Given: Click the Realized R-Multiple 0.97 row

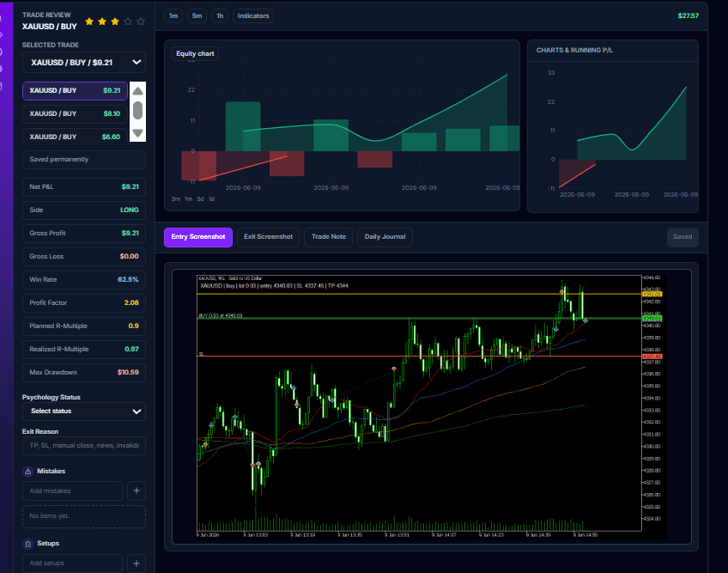Looking at the screenshot, I should click(84, 350).
